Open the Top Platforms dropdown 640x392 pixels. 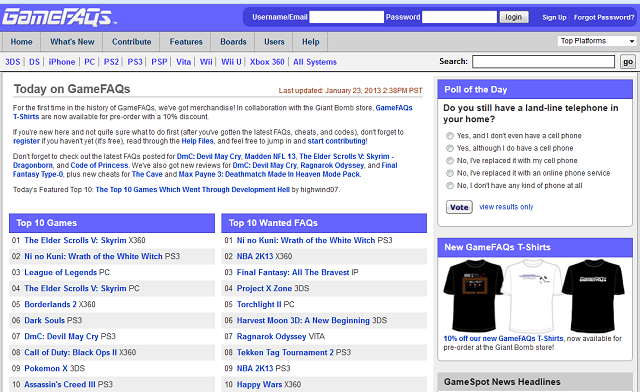coord(597,41)
